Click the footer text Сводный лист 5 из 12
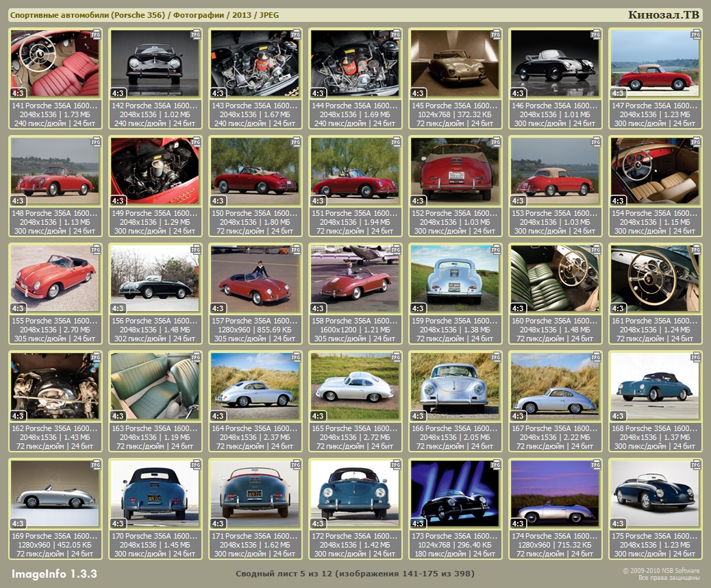Screen dimensions: 711x588 click(355, 574)
